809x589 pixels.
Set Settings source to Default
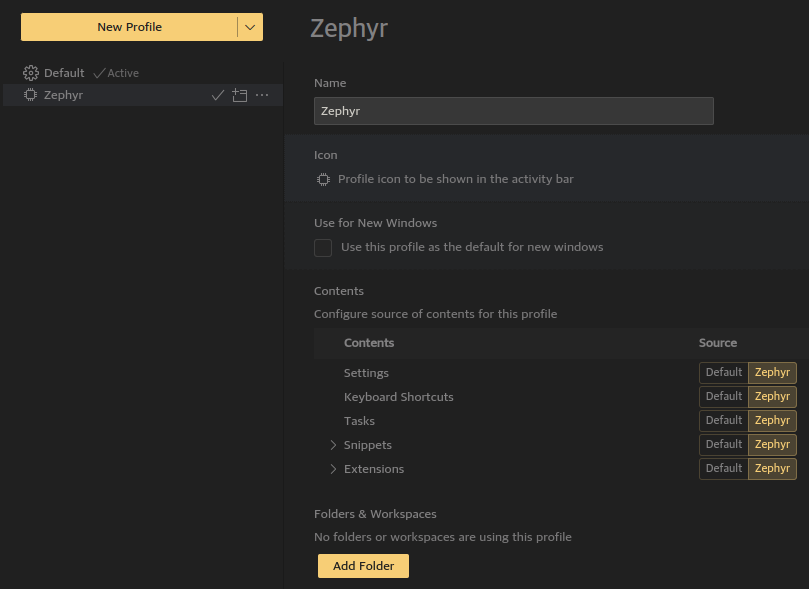pos(723,373)
